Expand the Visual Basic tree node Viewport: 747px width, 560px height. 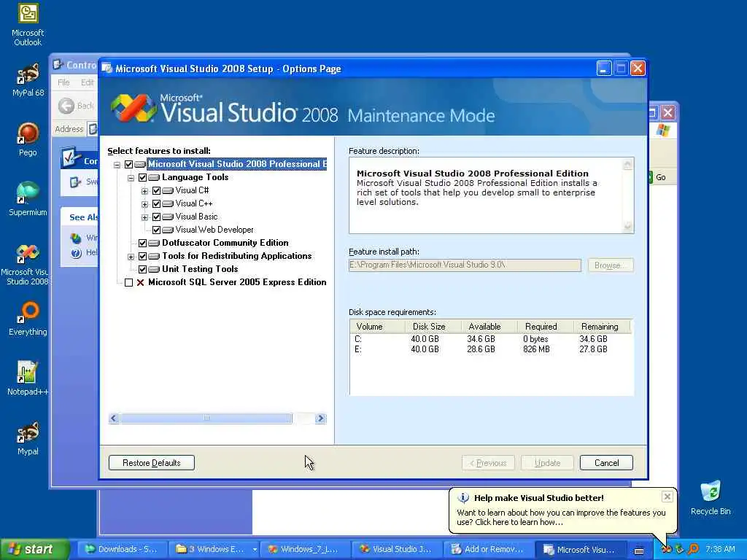pos(144,217)
